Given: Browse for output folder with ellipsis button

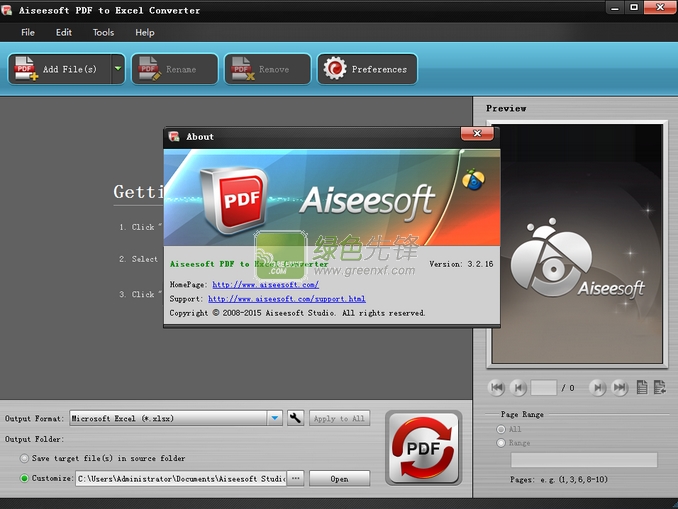Looking at the screenshot, I should click(296, 478).
